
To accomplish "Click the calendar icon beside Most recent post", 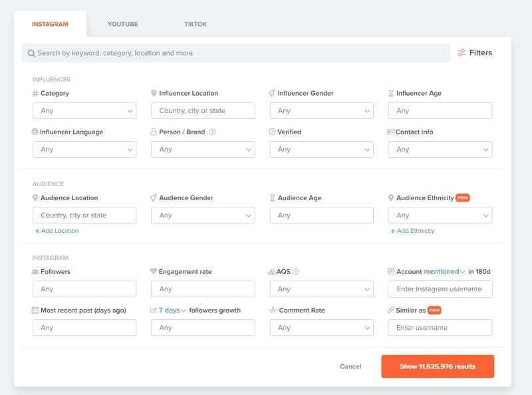I will click(x=35, y=310).
